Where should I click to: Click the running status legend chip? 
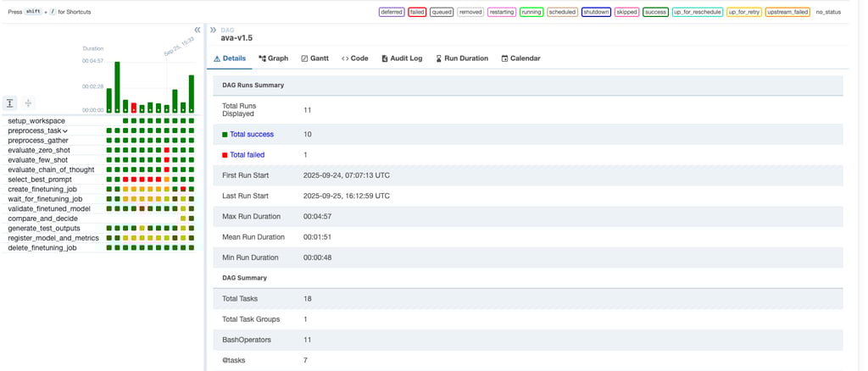[x=531, y=12]
